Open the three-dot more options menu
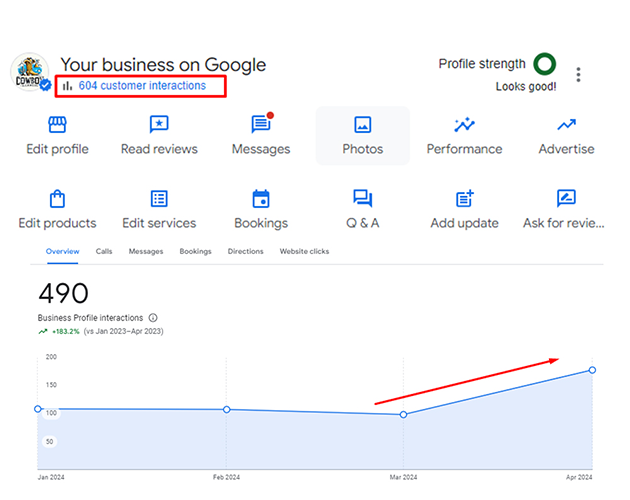 [578, 75]
